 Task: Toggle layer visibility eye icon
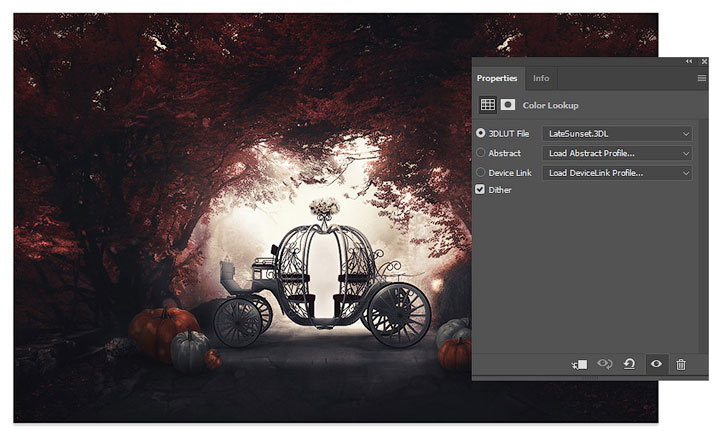pos(656,364)
